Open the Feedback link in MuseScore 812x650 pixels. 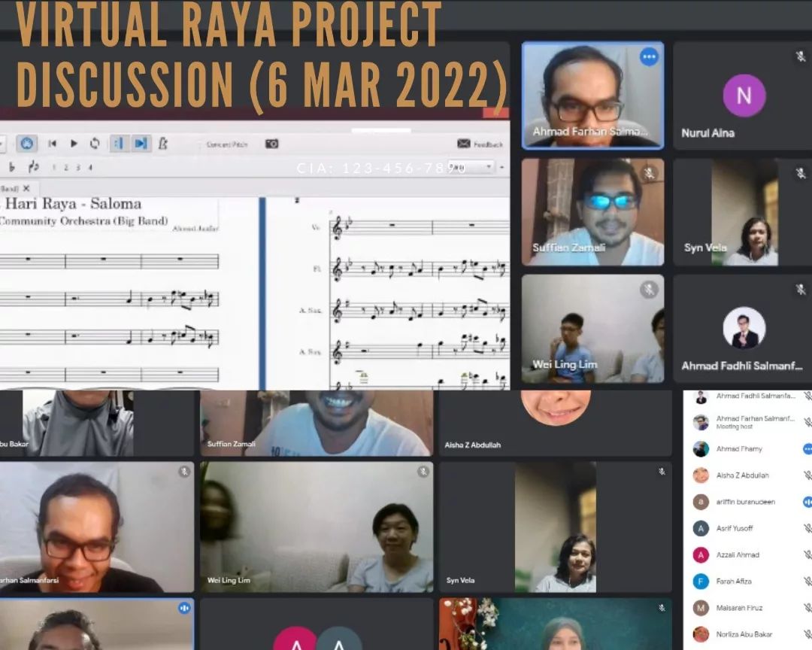pos(480,144)
